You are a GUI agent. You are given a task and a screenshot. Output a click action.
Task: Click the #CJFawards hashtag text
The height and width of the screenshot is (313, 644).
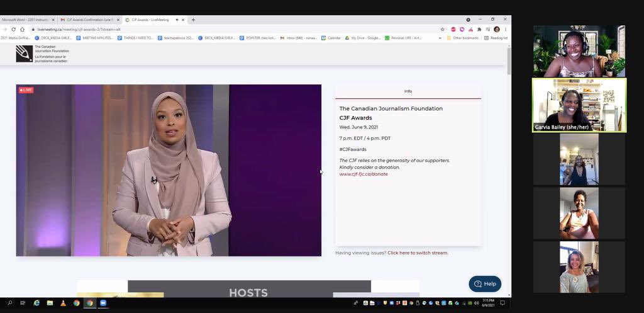pyautogui.click(x=353, y=149)
